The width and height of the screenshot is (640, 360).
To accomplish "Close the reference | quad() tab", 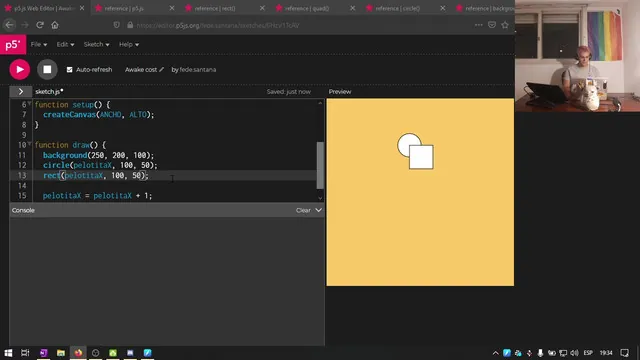I will point(353,8).
